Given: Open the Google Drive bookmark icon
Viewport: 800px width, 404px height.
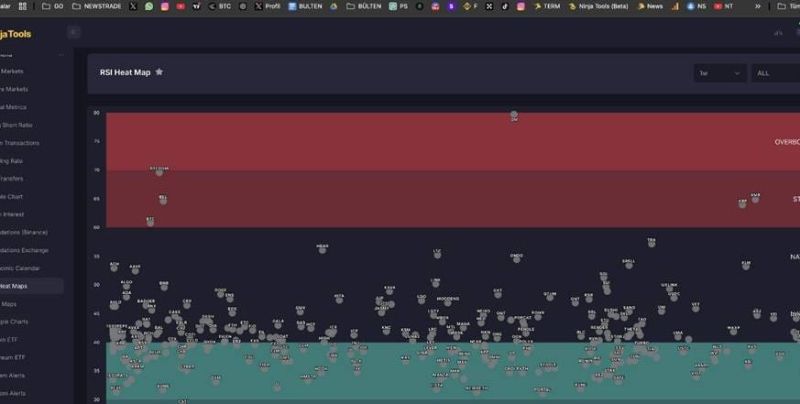Looking at the screenshot, I should pyautogui.click(x=334, y=6).
